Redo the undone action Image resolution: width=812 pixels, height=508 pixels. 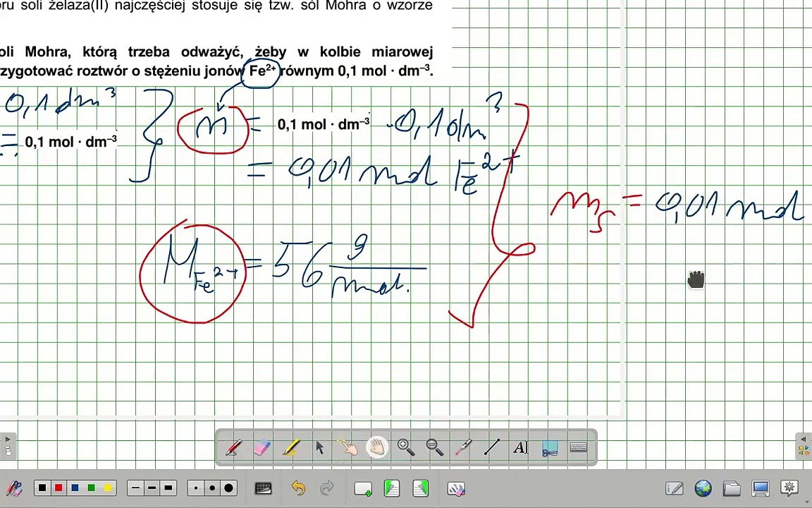[327, 488]
